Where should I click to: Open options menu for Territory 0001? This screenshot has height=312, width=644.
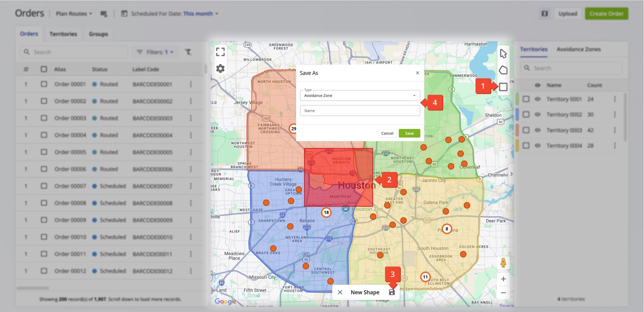[615, 99]
